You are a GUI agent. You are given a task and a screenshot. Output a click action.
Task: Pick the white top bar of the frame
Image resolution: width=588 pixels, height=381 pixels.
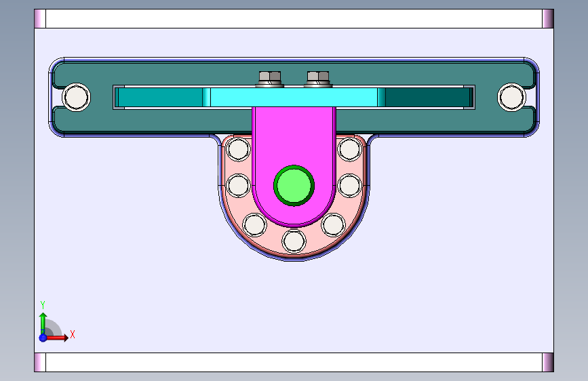click(294, 19)
